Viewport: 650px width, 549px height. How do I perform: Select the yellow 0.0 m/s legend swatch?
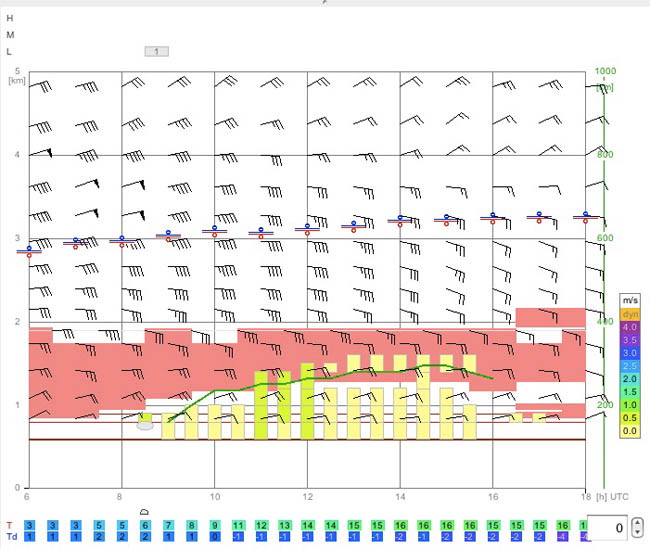click(x=630, y=431)
